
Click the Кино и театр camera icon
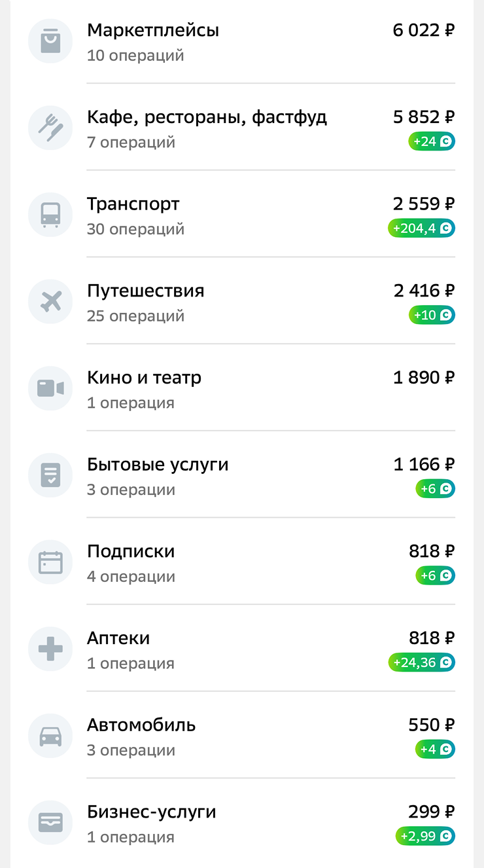coord(50,389)
